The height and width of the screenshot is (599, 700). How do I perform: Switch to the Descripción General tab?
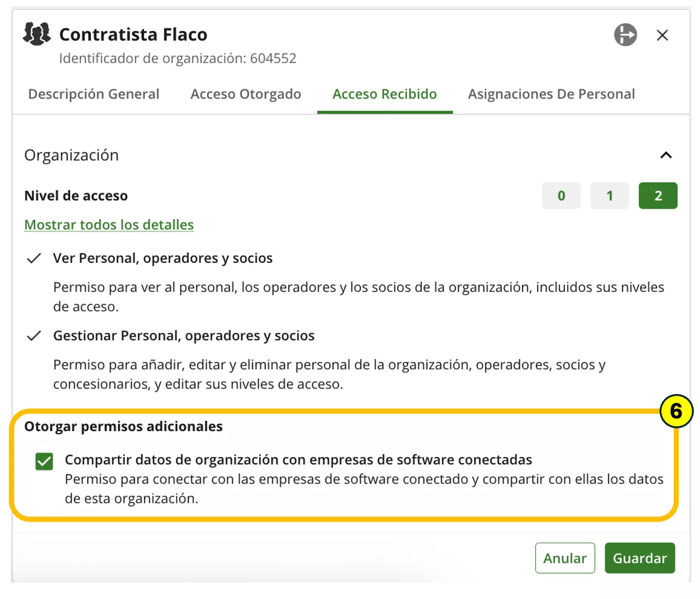[x=94, y=94]
